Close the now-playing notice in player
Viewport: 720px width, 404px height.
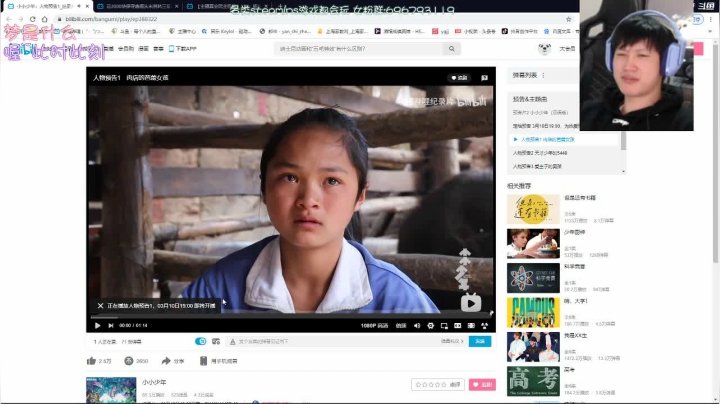coord(100,305)
